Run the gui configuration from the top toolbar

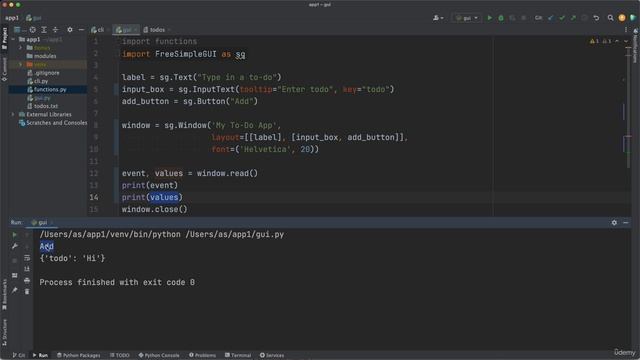tap(489, 18)
